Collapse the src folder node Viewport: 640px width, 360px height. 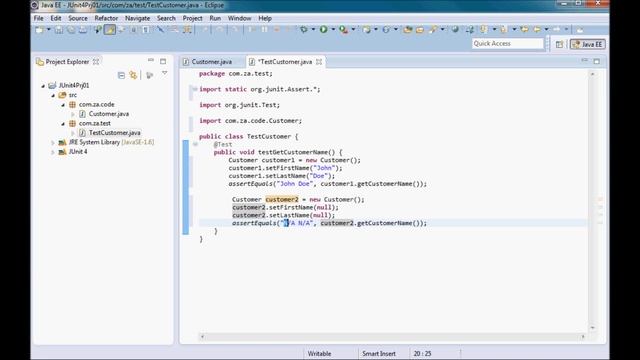[x=53, y=95]
